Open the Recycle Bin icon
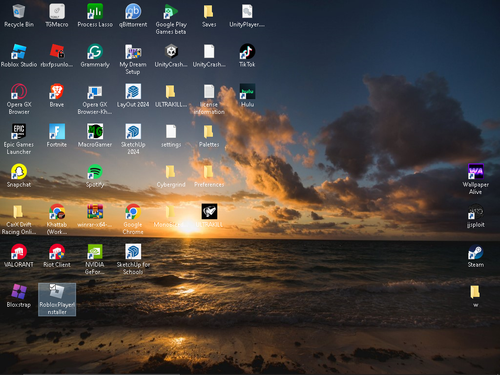Image resolution: width=500 pixels, height=375 pixels. point(19,12)
